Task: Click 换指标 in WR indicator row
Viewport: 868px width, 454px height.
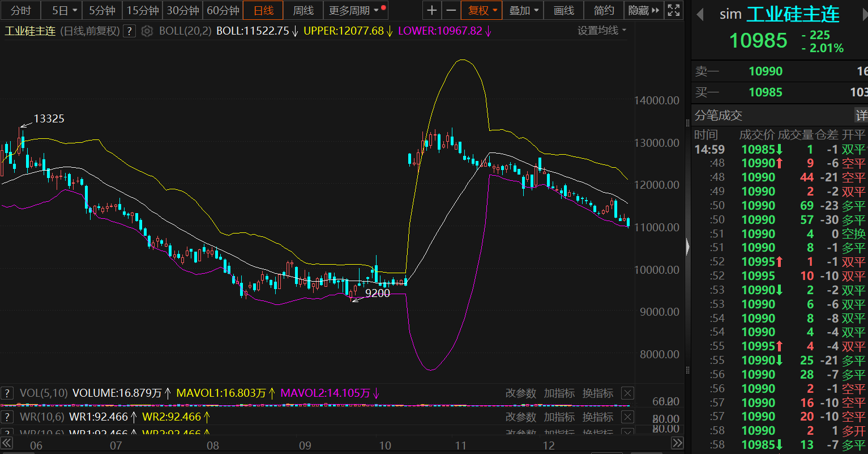Action: coord(597,417)
